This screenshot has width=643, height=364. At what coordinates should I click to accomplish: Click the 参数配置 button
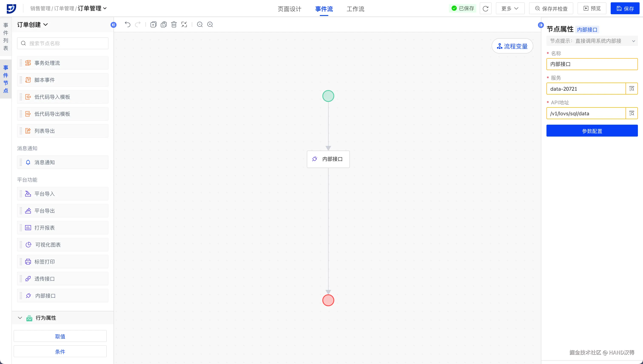click(592, 131)
